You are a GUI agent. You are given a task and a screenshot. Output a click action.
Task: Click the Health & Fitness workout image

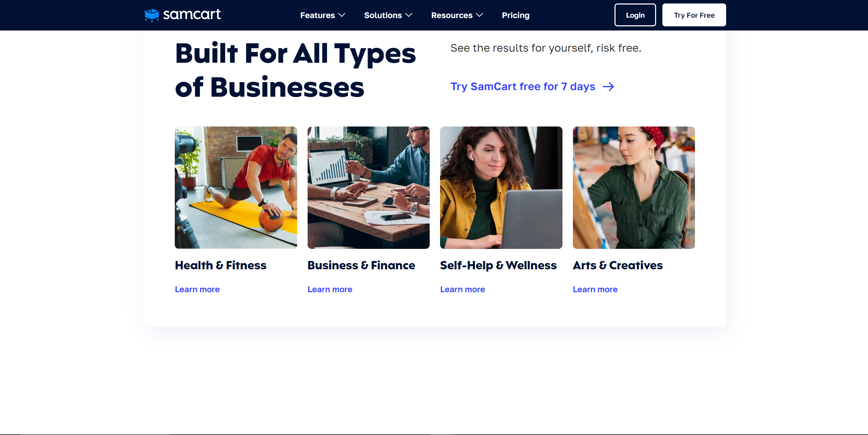pos(236,188)
